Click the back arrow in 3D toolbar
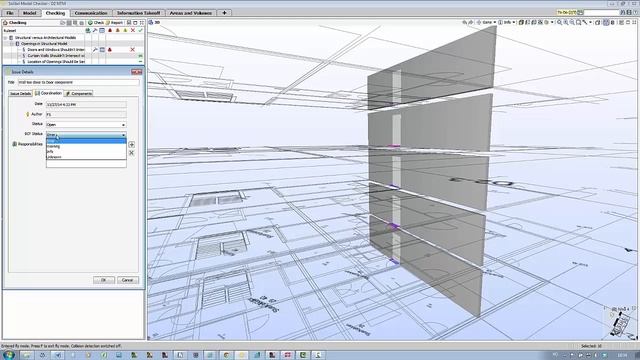This screenshot has height=360, width=640. click(464, 22)
